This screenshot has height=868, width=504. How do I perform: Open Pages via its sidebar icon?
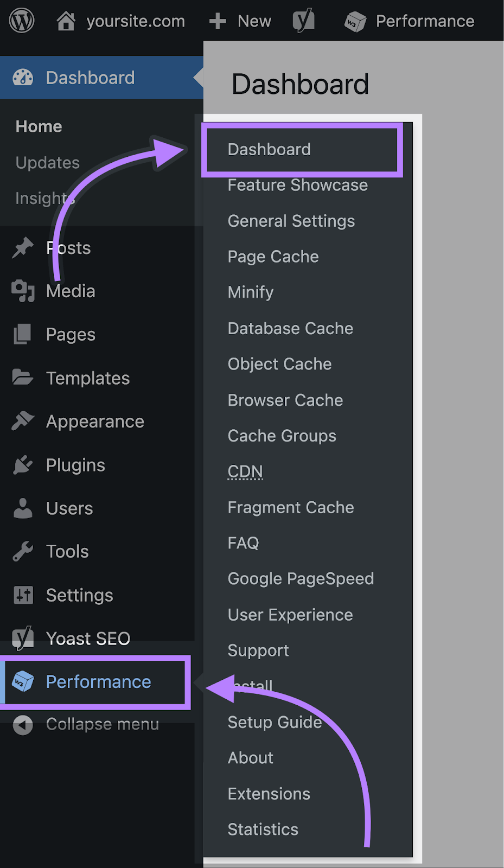pyautogui.click(x=22, y=334)
